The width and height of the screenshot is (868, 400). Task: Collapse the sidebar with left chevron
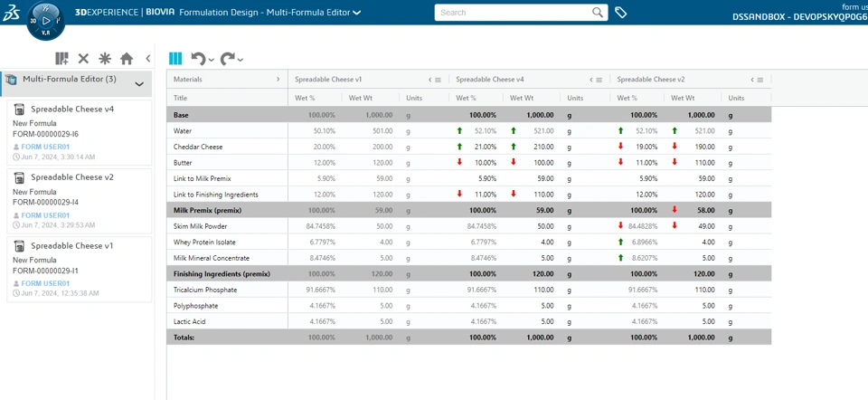[147, 58]
